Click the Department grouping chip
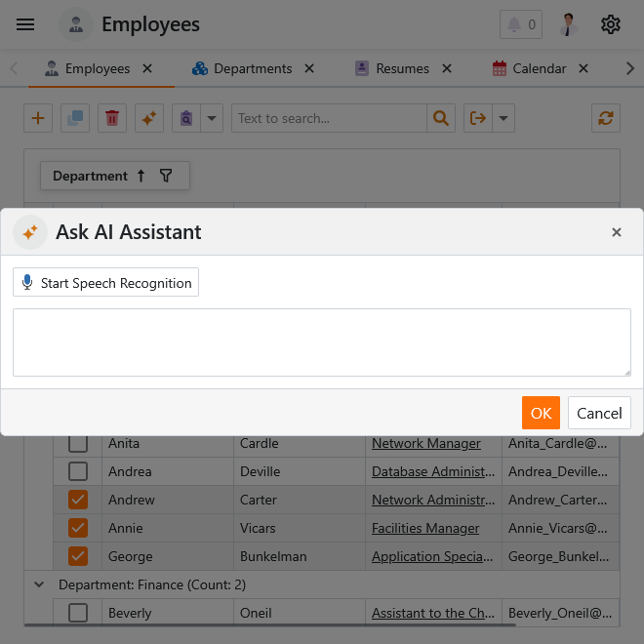Viewport: 644px width, 644px height. (x=115, y=176)
